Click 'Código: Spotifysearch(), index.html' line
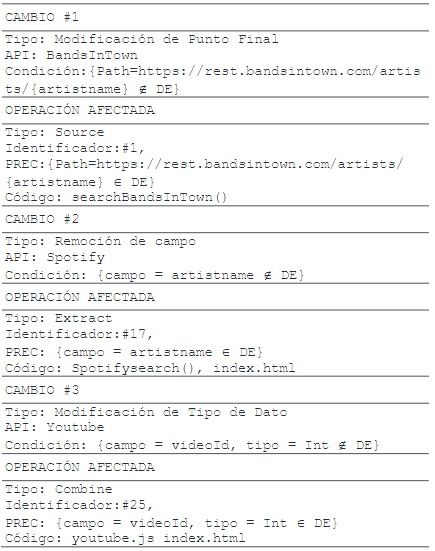435x551 pixels. click(150, 368)
